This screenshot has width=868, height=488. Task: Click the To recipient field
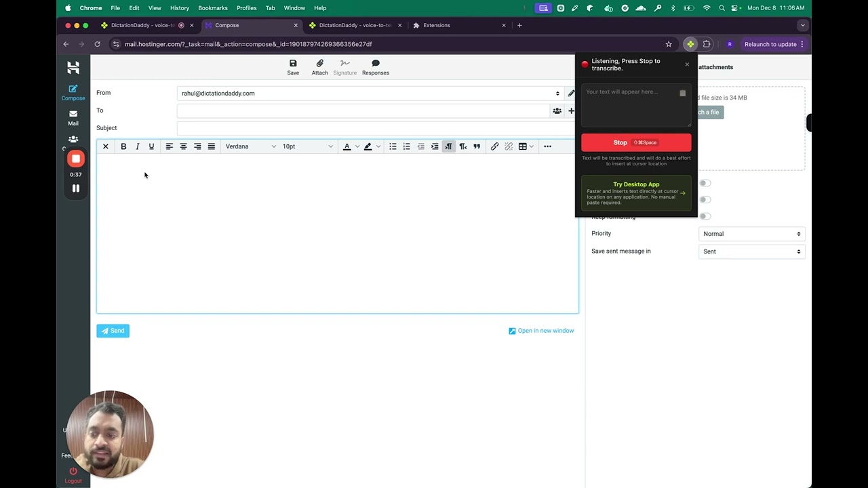pyautogui.click(x=363, y=110)
